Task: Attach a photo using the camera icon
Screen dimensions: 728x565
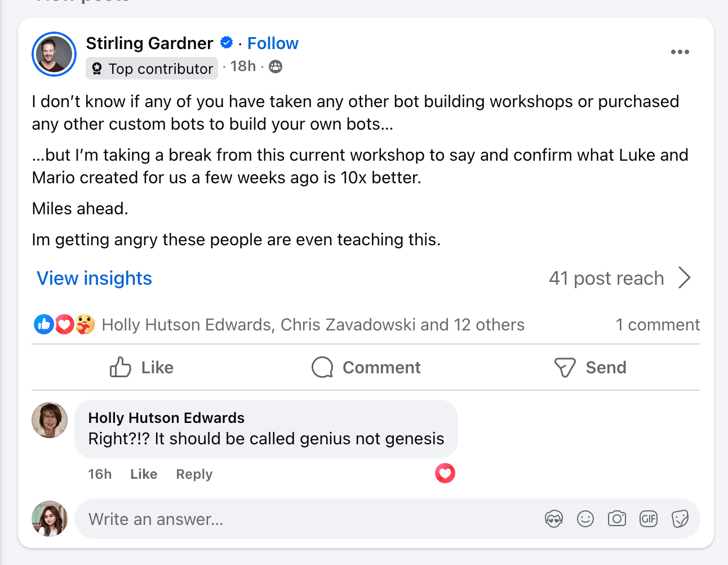Action: click(x=617, y=519)
